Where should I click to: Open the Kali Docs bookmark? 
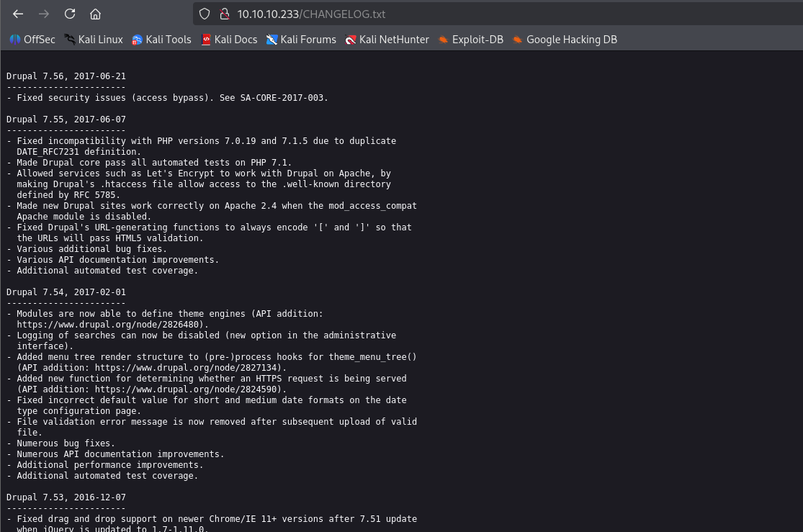[230, 40]
